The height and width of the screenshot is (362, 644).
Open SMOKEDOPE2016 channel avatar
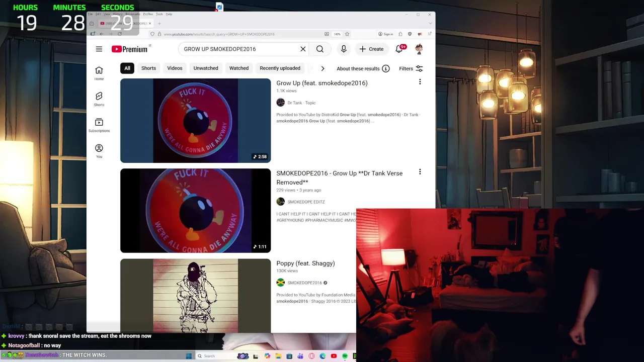(x=281, y=283)
